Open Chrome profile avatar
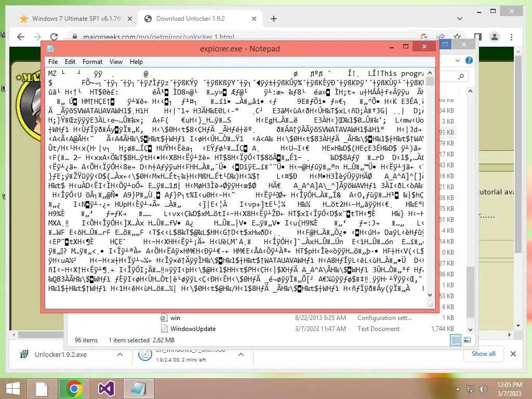 [495, 37]
